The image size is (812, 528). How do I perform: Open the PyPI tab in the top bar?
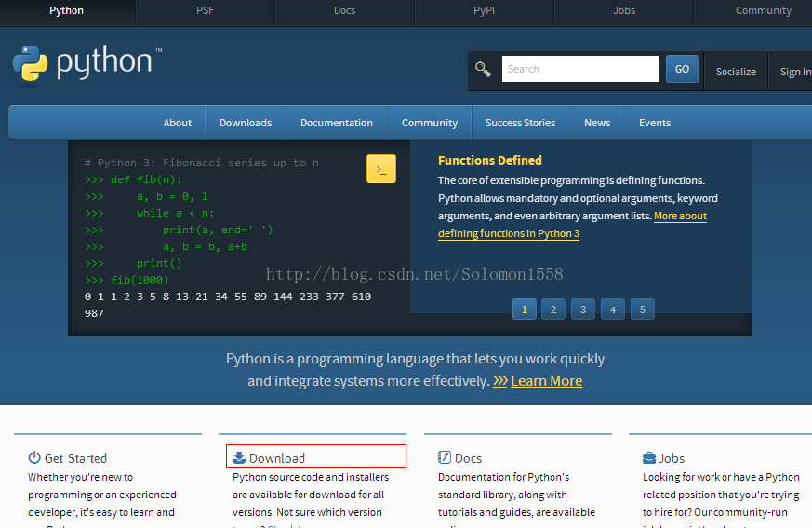tap(485, 10)
